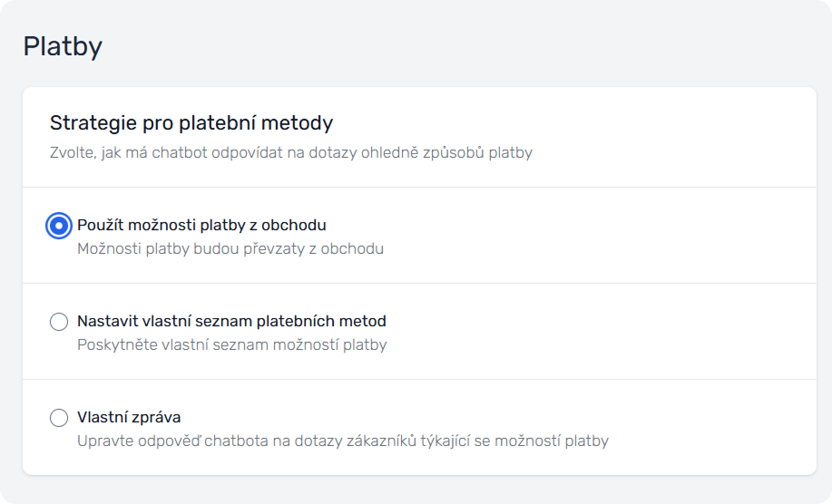
Task: Click description 'Možnosti platby budou převzaty z obchodu'
Action: (230, 248)
